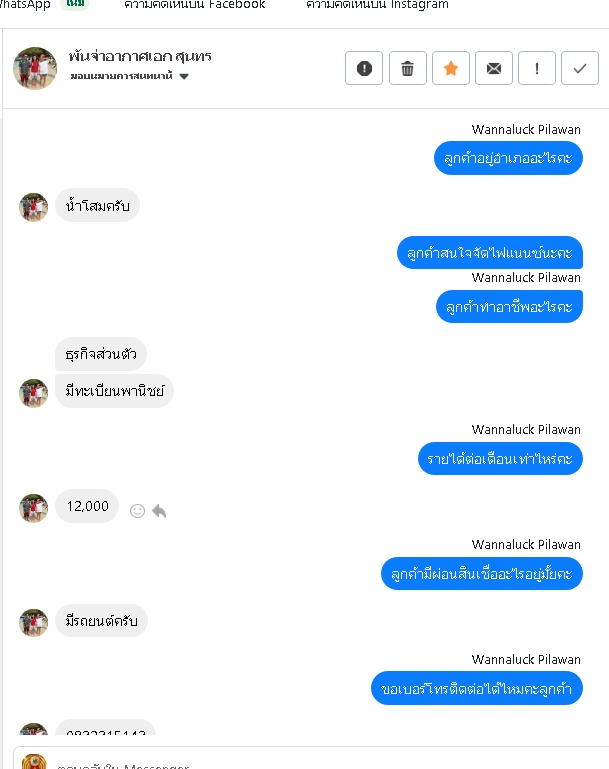
Task: Click avatar beside first customer reply
Action: click(x=34, y=207)
